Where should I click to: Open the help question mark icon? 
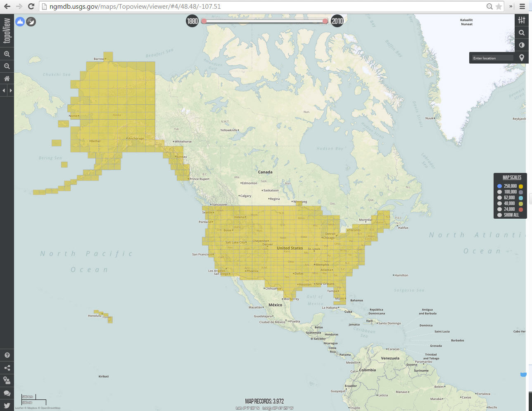click(7, 355)
